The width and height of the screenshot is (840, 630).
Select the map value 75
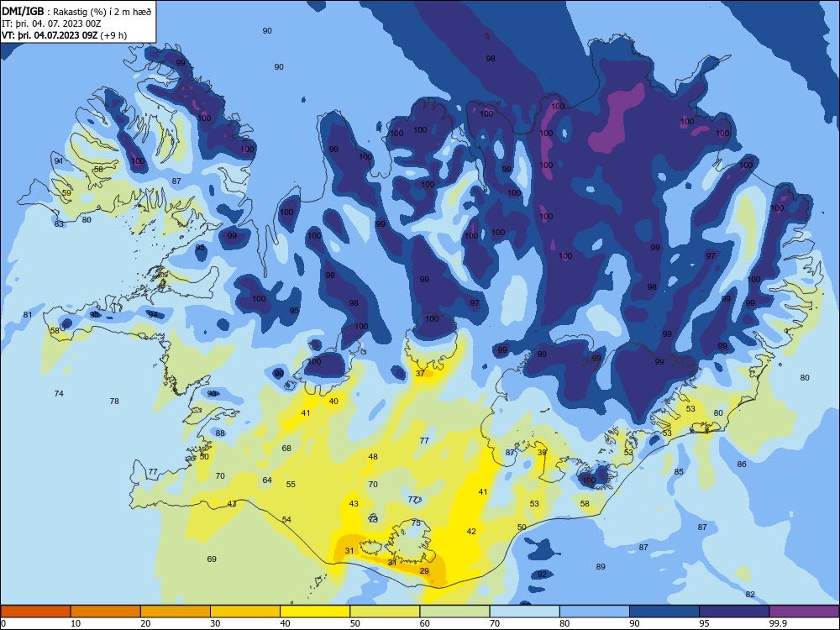pos(417,522)
